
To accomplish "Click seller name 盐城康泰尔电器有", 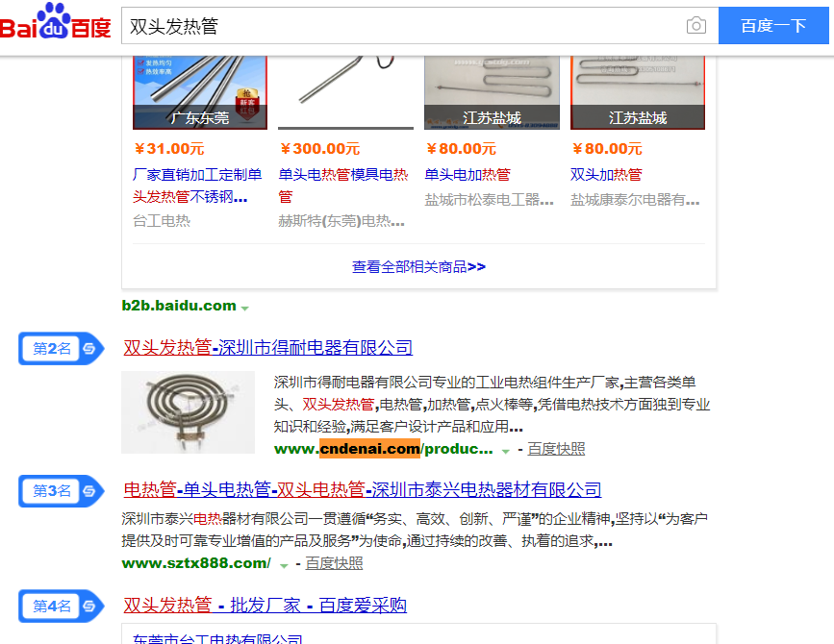I will pyautogui.click(x=635, y=200).
